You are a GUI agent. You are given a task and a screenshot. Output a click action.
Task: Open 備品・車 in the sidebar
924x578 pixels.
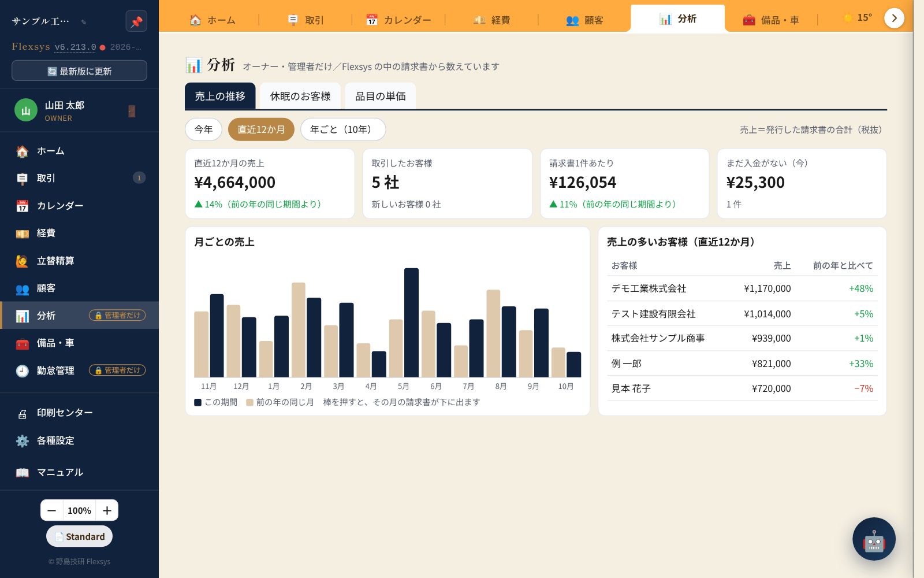(79, 343)
